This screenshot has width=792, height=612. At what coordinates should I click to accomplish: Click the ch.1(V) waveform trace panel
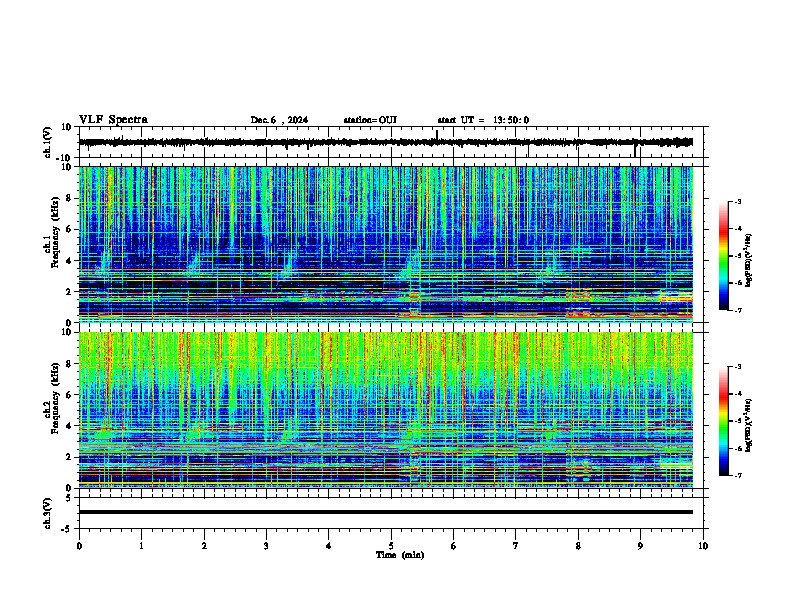tap(391, 142)
